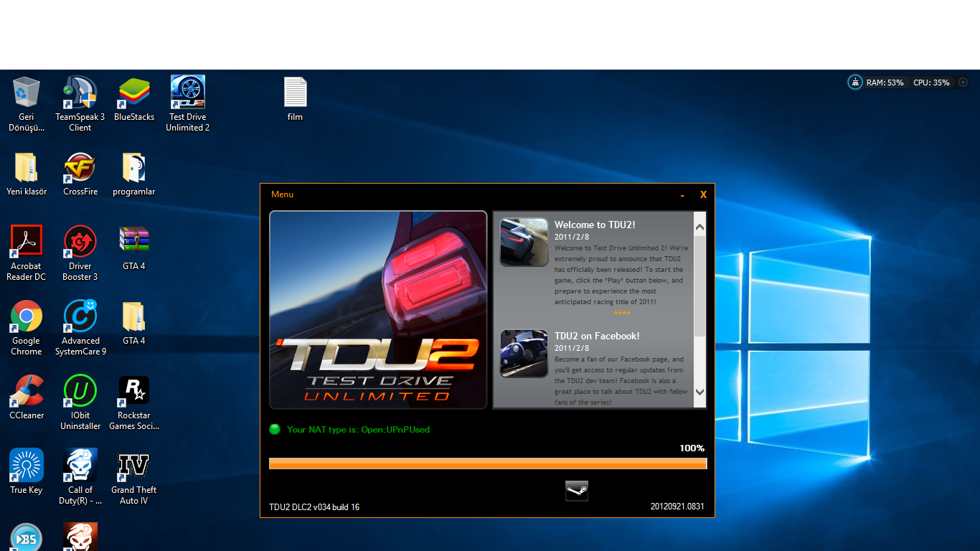Open the launcher Menu

coord(282,194)
